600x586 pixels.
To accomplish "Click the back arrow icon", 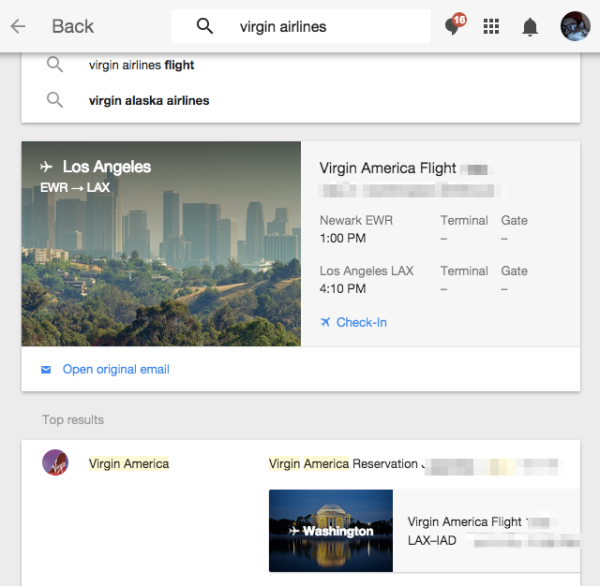I will click(18, 26).
